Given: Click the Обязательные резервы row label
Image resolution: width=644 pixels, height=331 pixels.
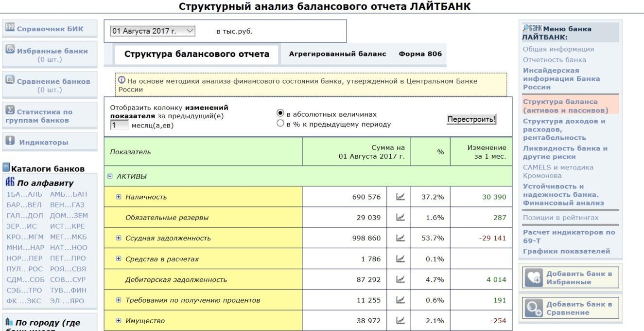Looking at the screenshot, I should (167, 218).
